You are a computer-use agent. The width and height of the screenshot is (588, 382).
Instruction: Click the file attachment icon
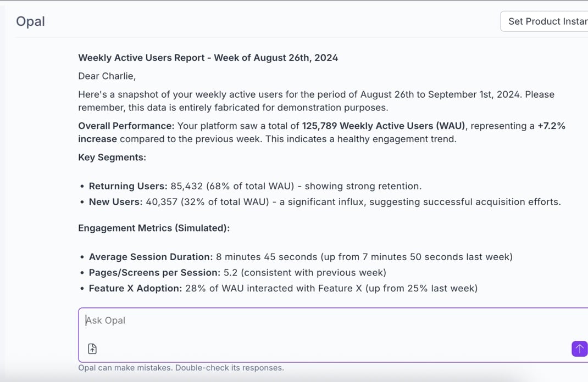pyautogui.click(x=92, y=349)
